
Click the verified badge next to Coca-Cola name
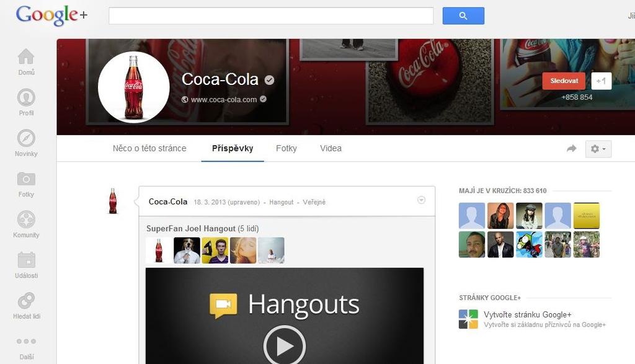[x=269, y=80]
